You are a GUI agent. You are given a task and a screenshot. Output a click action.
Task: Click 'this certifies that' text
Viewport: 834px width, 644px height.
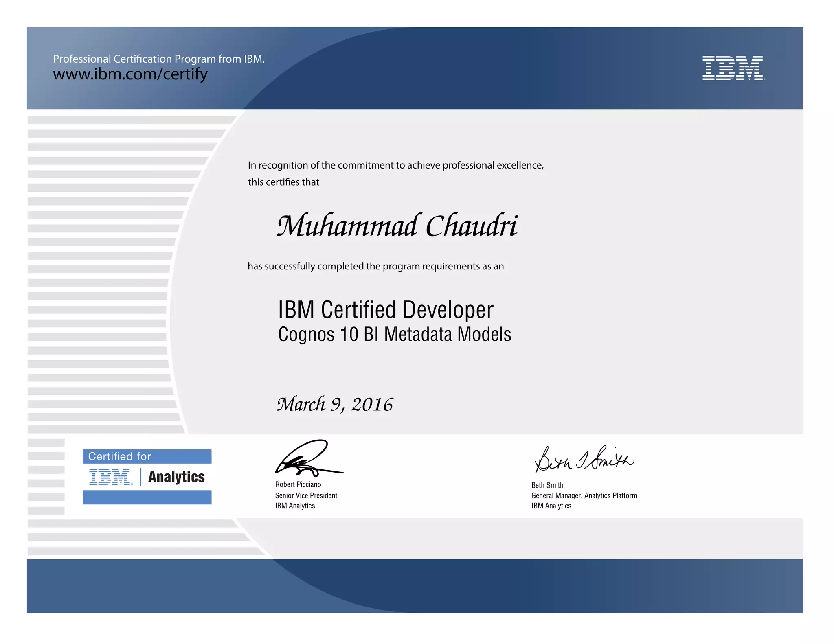point(283,182)
